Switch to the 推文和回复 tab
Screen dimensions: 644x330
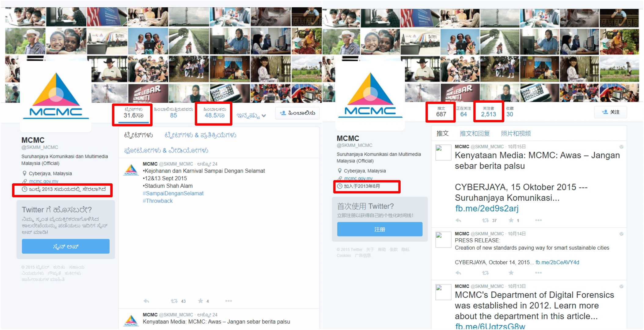click(475, 134)
